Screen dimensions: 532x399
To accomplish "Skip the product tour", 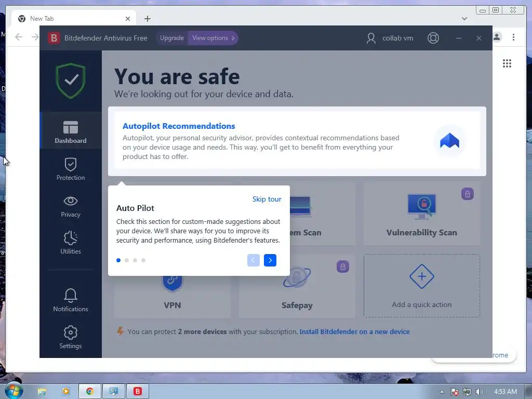I will coord(267,199).
